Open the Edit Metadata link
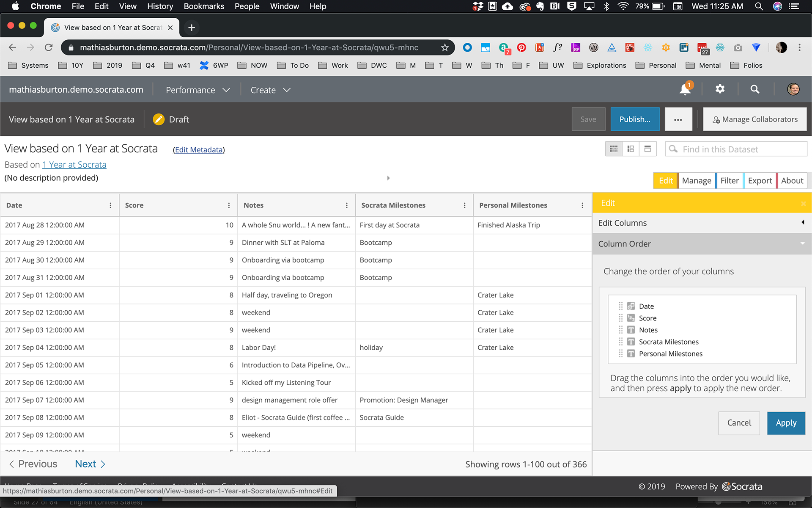The image size is (812, 508). coord(199,150)
